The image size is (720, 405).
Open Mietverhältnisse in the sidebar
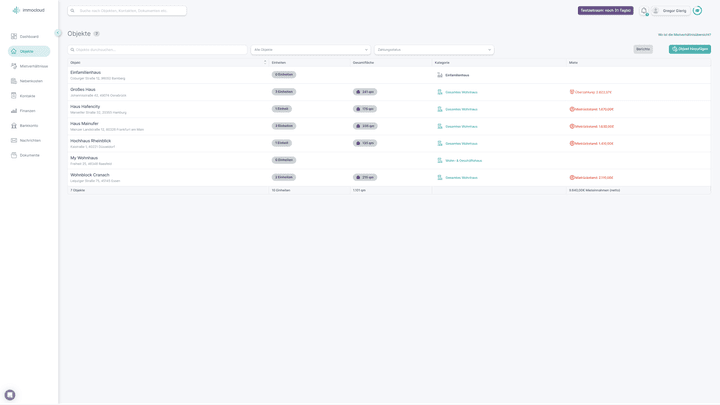pos(33,66)
